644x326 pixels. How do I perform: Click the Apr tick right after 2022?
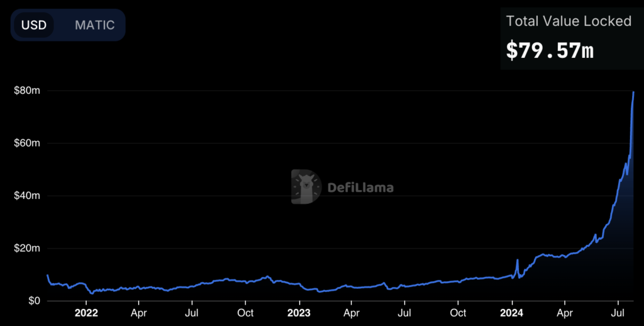(x=139, y=312)
